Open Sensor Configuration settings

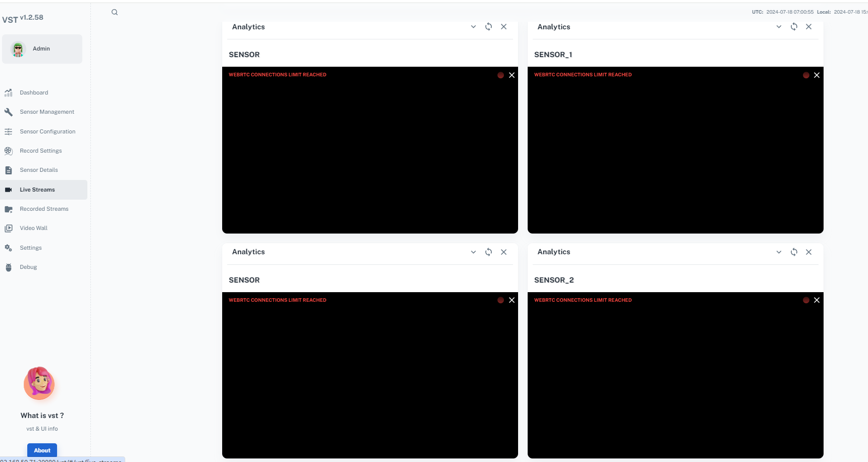coord(9,131)
